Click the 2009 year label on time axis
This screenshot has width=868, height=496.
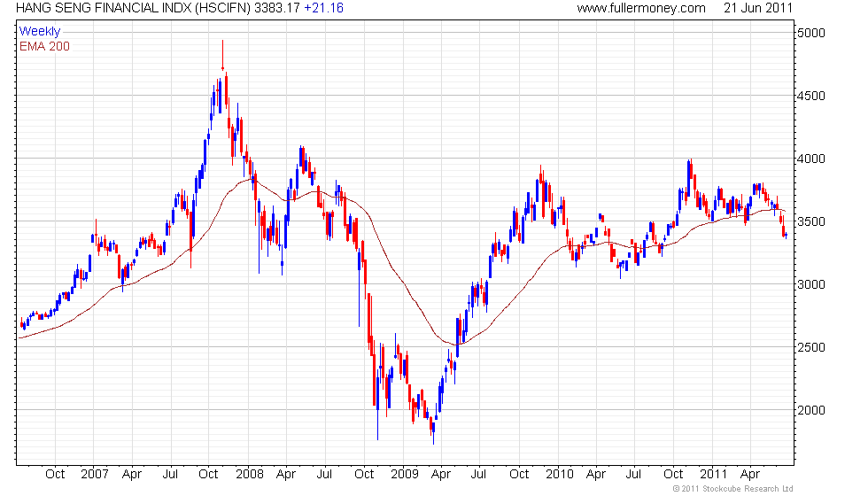point(404,475)
